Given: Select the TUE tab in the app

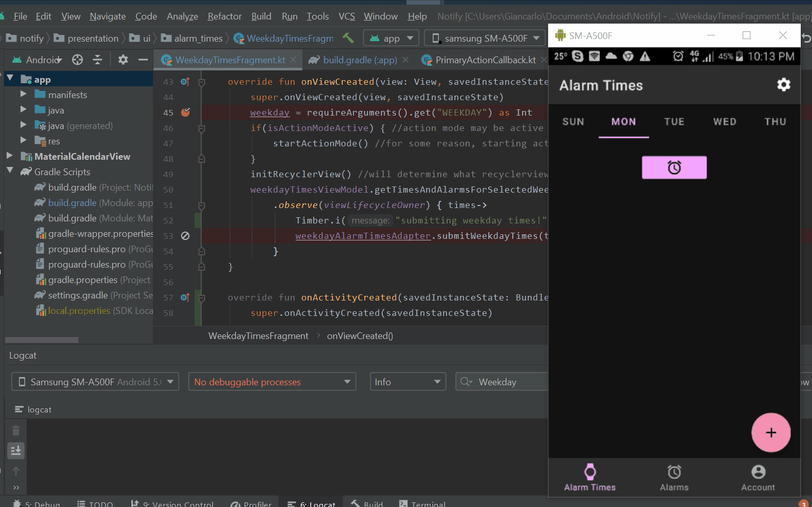Looking at the screenshot, I should (674, 122).
